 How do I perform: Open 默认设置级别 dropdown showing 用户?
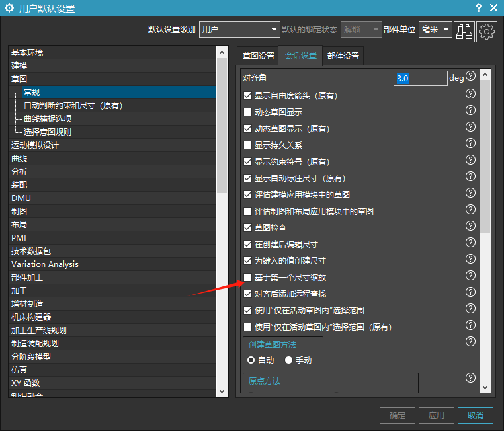[239, 30]
